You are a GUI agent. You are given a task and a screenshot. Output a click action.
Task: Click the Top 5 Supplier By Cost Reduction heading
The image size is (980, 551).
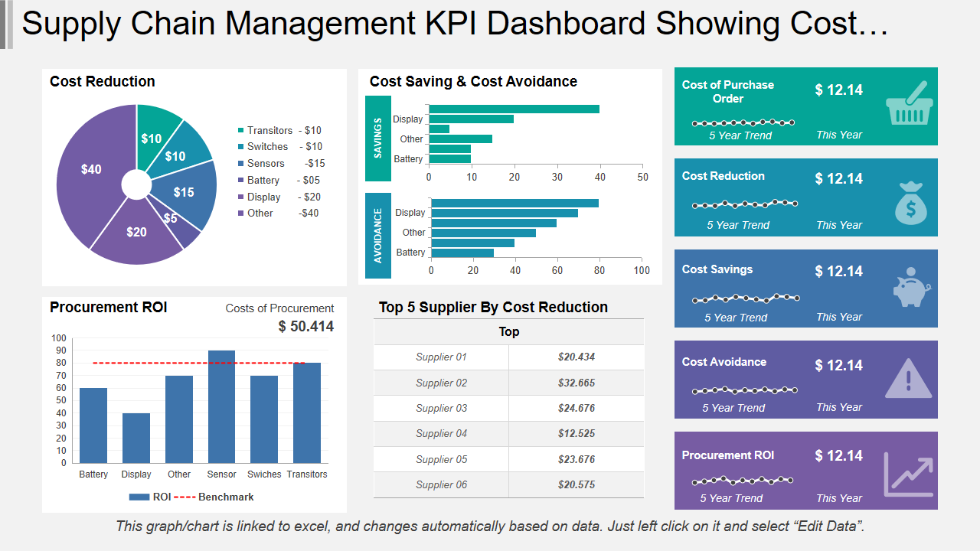[x=494, y=308]
